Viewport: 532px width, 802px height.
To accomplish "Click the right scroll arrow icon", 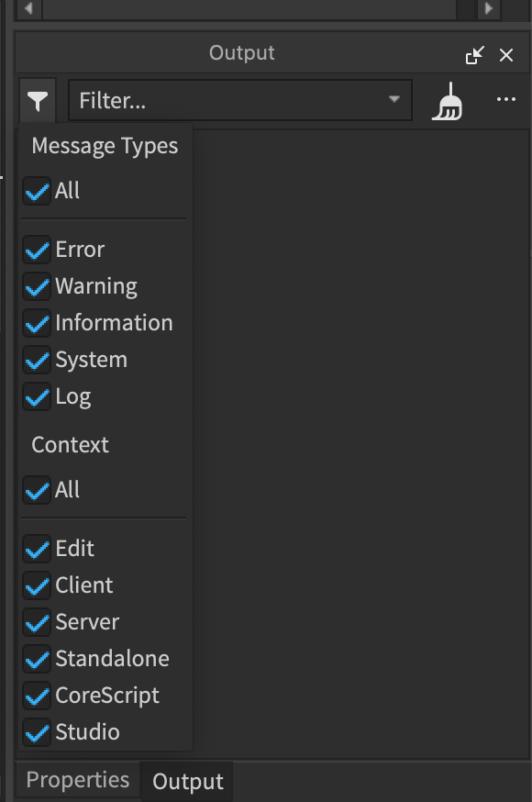I will (x=487, y=8).
